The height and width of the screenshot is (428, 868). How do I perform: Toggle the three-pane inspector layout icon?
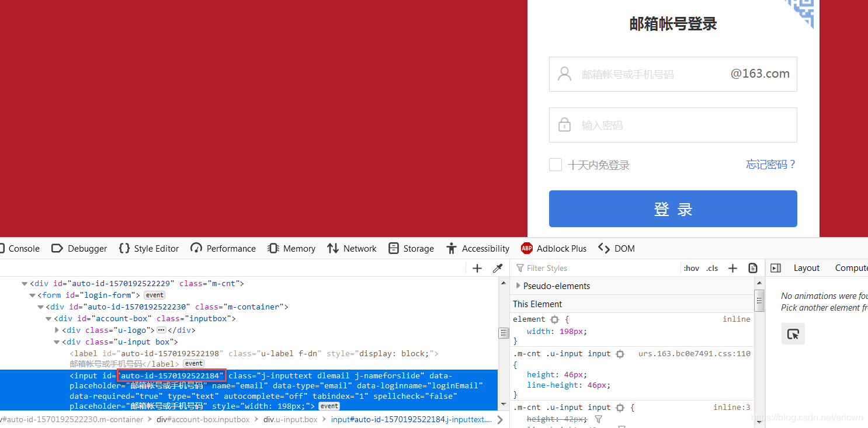pyautogui.click(x=776, y=268)
